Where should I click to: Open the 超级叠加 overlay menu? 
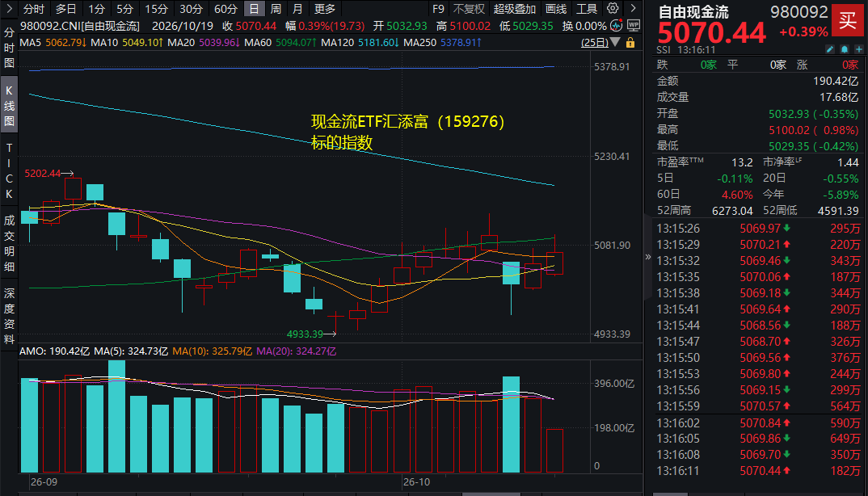tap(515, 9)
